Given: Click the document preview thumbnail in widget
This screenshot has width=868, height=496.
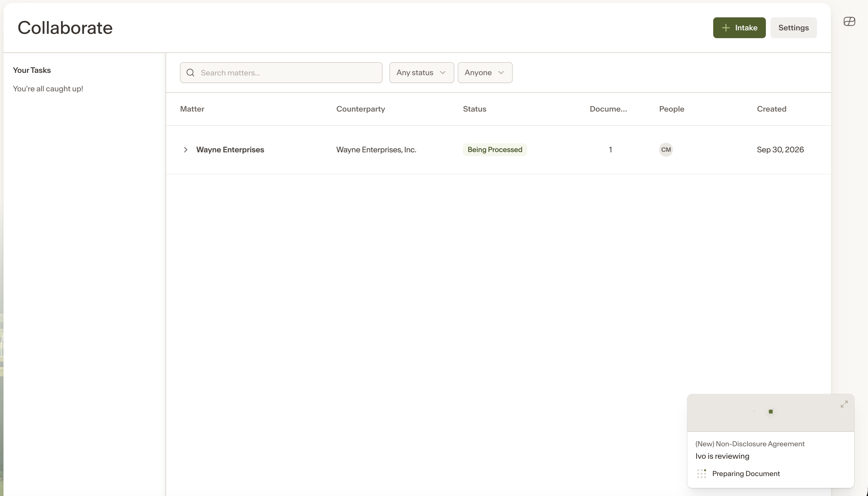Looking at the screenshot, I should (x=770, y=413).
